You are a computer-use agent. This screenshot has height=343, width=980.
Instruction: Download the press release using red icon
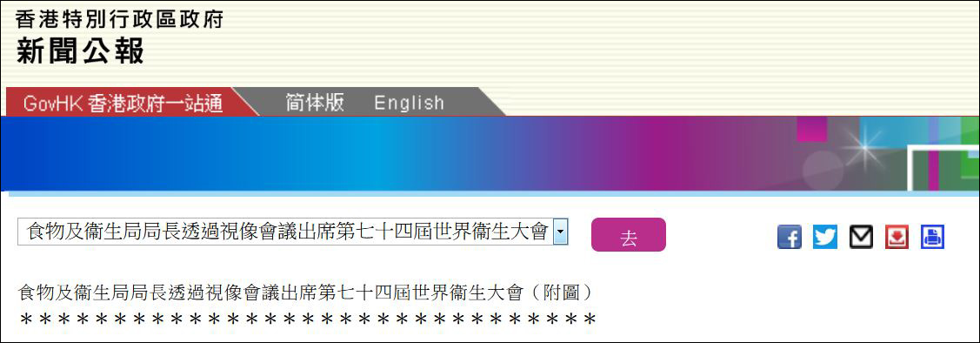(897, 237)
